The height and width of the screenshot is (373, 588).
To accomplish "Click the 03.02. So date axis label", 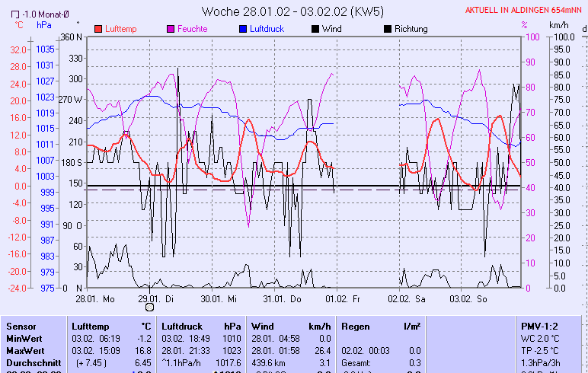I will [x=469, y=298].
